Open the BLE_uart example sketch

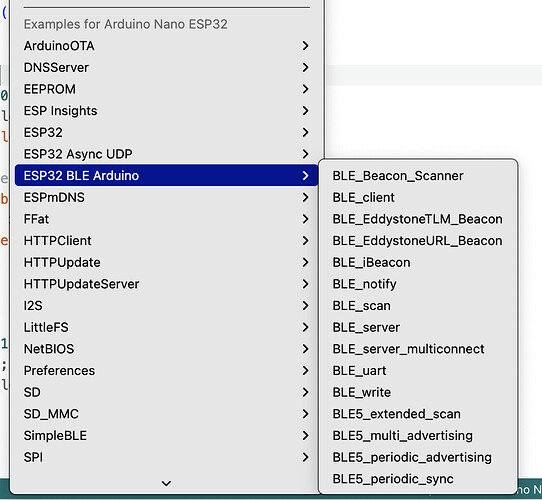tap(418, 371)
